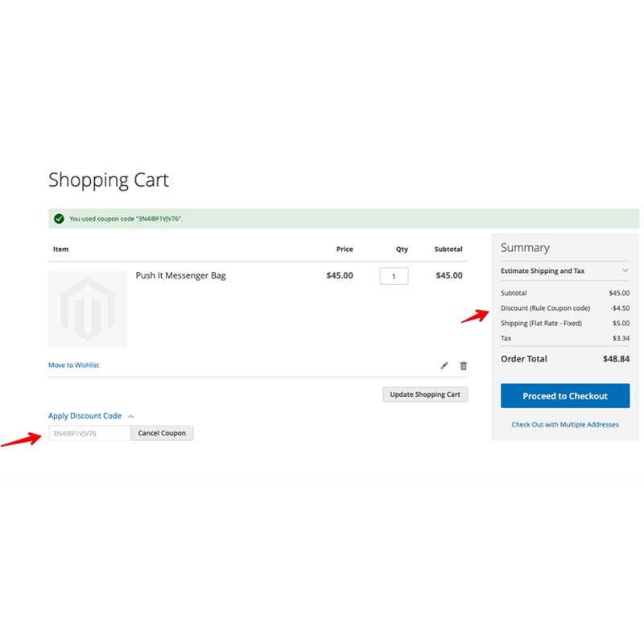Viewport: 644px width, 644px height.
Task: Proceed to Checkout
Action: (x=565, y=396)
